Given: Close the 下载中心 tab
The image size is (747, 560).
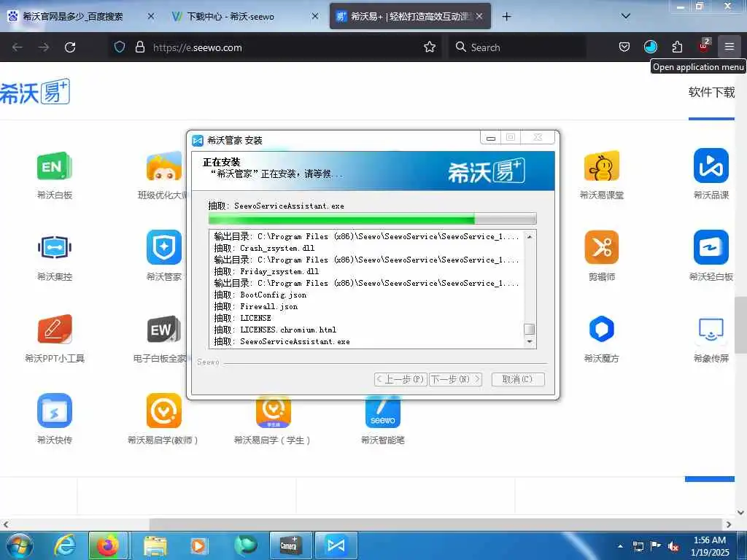Looking at the screenshot, I should pyautogui.click(x=315, y=16).
